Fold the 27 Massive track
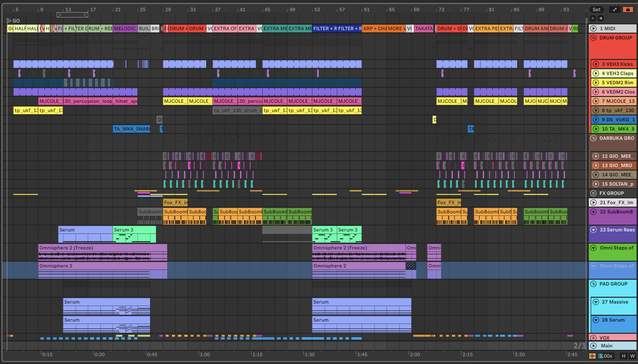638x364 pixels. coord(596,302)
